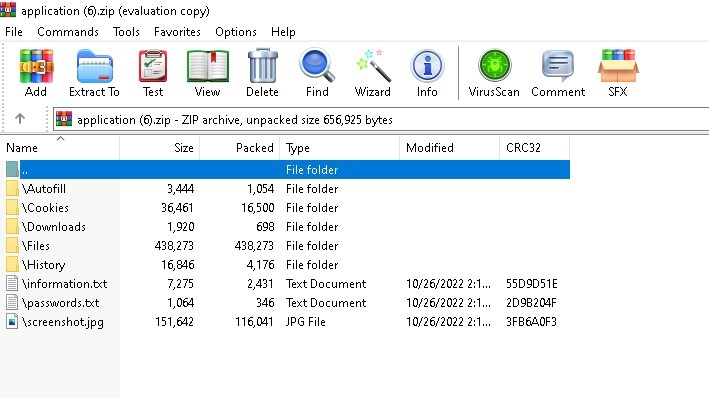Click the Add archive toolbar icon
This screenshot has height=398, width=709.
click(36, 66)
